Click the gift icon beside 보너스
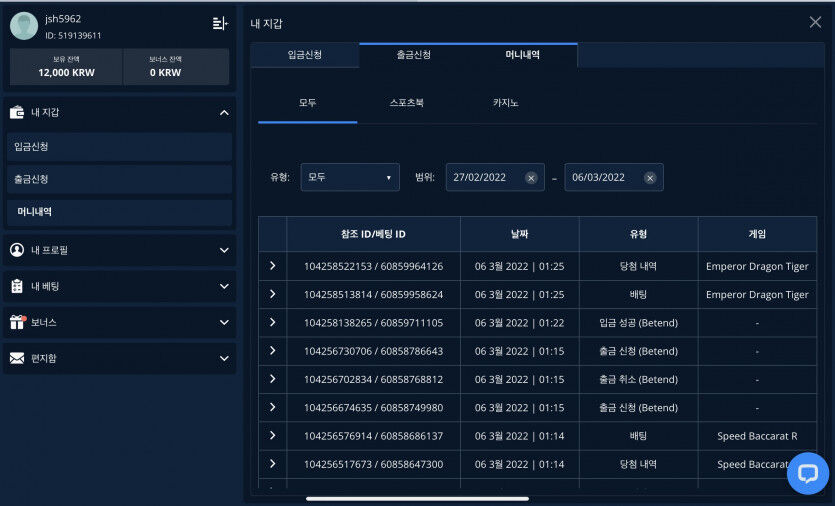The image size is (835, 506). [x=17, y=322]
